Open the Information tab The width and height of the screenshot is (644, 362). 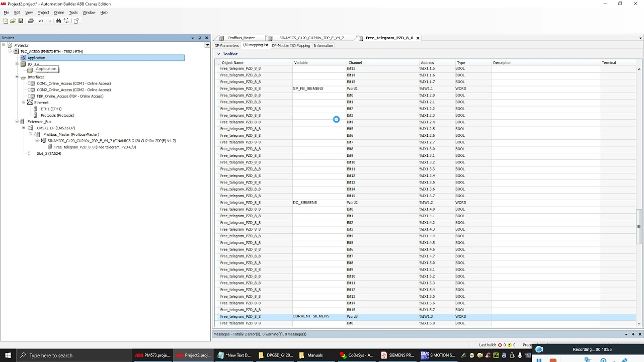click(x=324, y=46)
